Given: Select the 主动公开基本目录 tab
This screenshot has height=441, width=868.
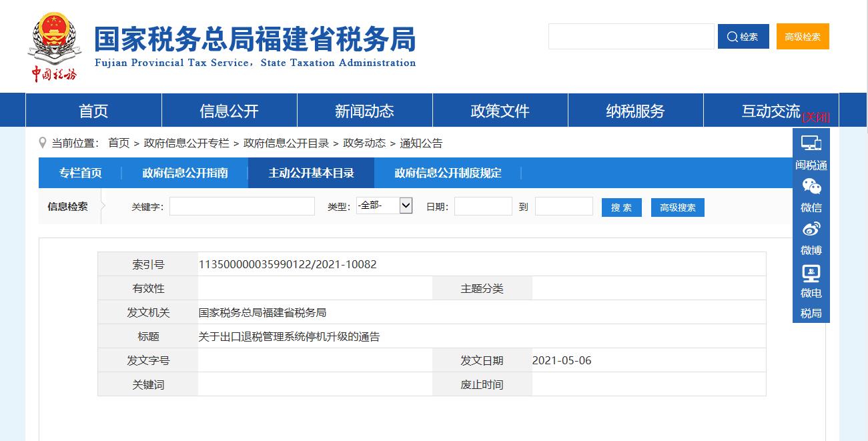Looking at the screenshot, I should pos(311,173).
